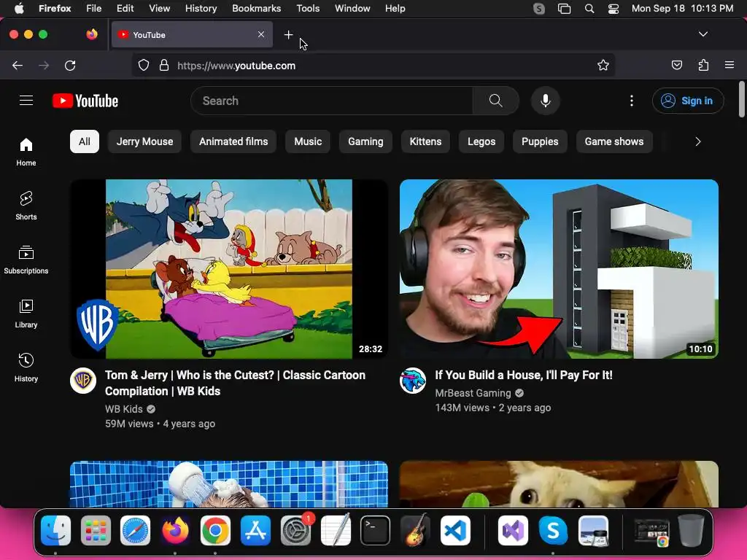Click WB Kids channel avatar

coord(83,381)
